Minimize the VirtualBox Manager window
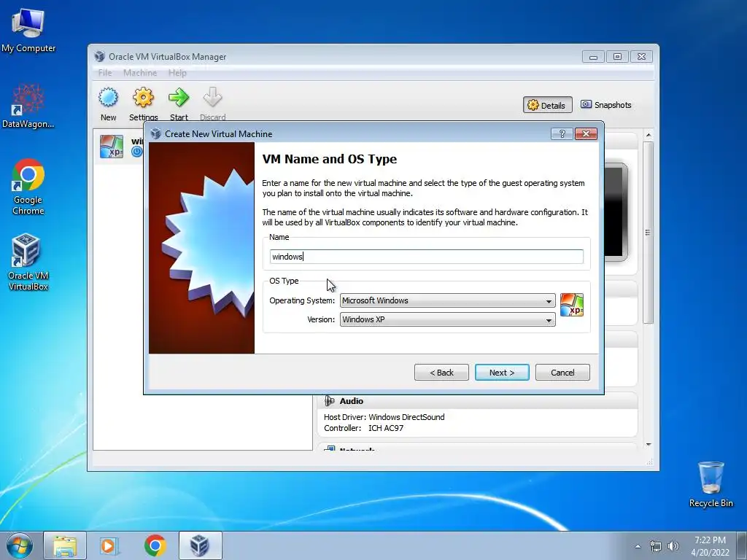747x560 pixels. 593,57
